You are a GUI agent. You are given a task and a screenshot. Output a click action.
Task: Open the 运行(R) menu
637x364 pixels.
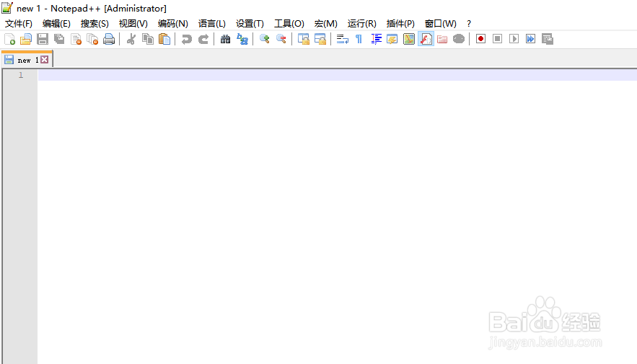361,24
